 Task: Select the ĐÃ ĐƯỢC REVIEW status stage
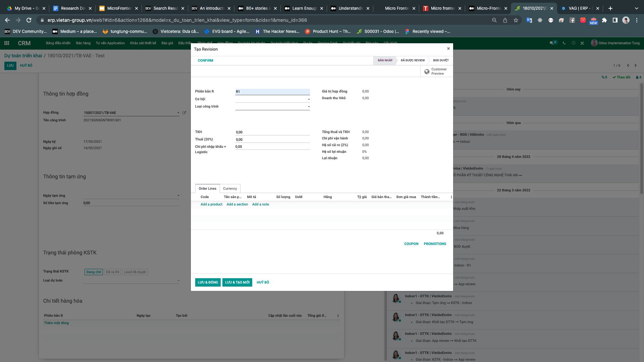(x=413, y=60)
